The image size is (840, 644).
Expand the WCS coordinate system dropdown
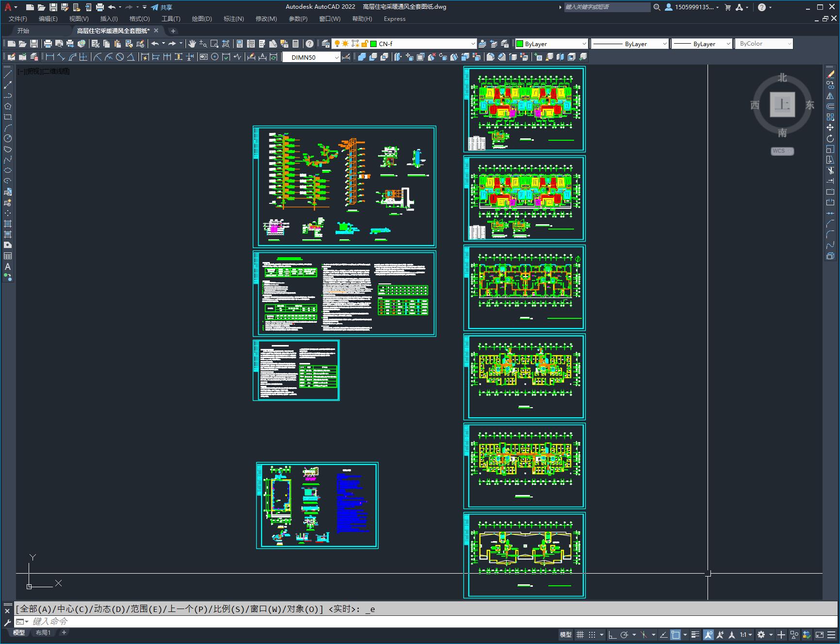pyautogui.click(x=790, y=151)
